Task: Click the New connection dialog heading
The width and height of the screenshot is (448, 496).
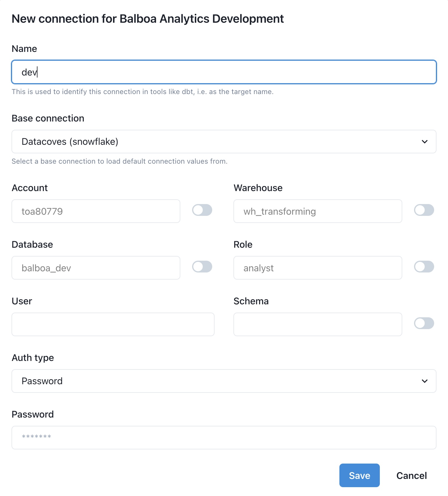Action: [x=148, y=19]
